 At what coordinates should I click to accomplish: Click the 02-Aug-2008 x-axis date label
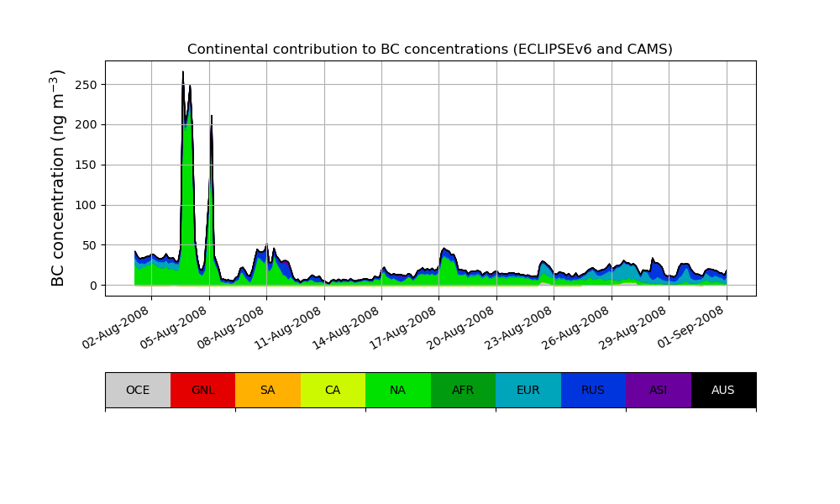click(x=117, y=328)
